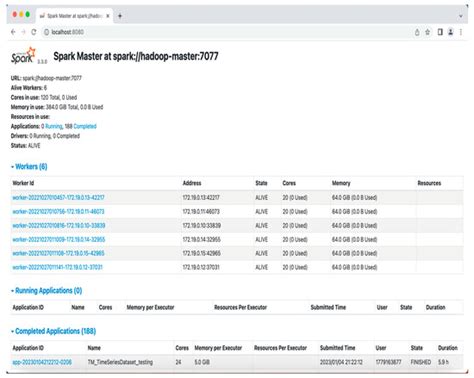Open worker link ending in 172.19.0.13-42217
474x378 pixels.
(58, 198)
